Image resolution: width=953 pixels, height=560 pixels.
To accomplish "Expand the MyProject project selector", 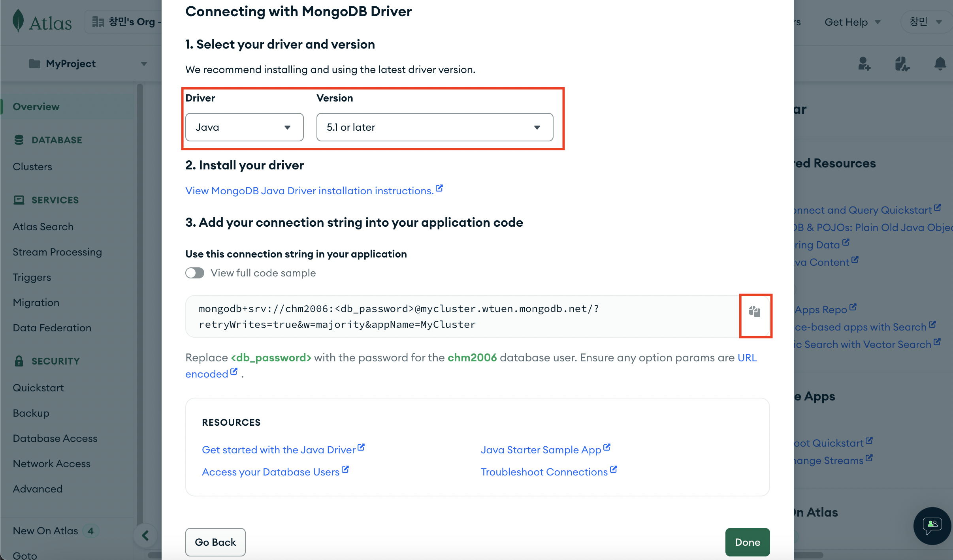I will point(88,64).
